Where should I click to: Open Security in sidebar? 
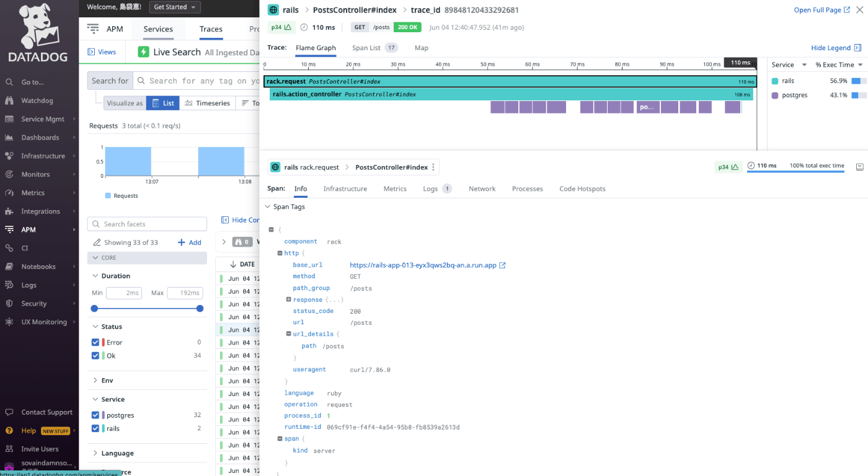pyautogui.click(x=33, y=304)
